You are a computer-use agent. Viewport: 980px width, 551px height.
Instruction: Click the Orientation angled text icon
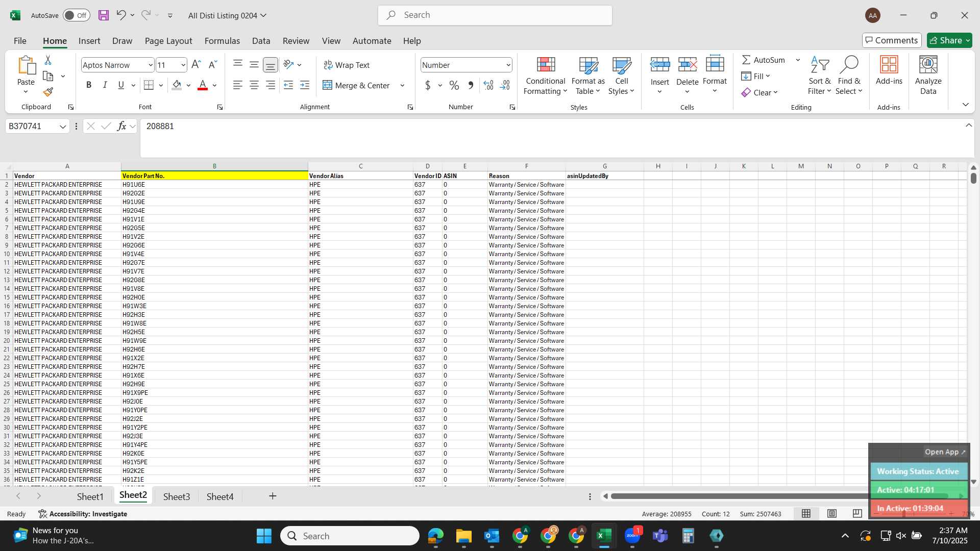(288, 64)
